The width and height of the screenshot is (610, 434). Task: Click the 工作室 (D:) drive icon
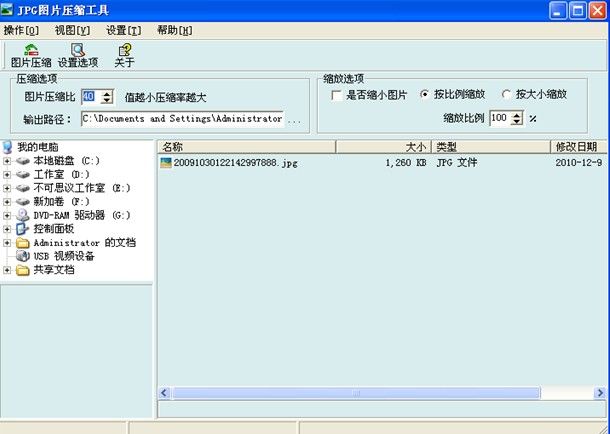point(23,174)
